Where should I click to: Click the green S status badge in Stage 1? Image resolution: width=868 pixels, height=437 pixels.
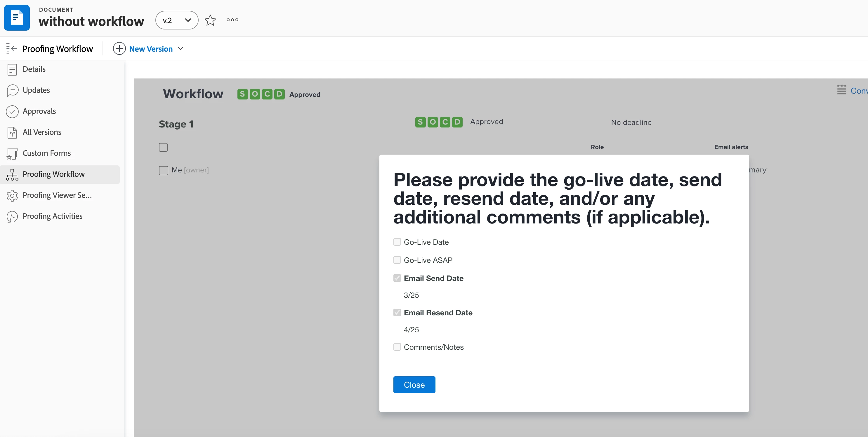420,122
